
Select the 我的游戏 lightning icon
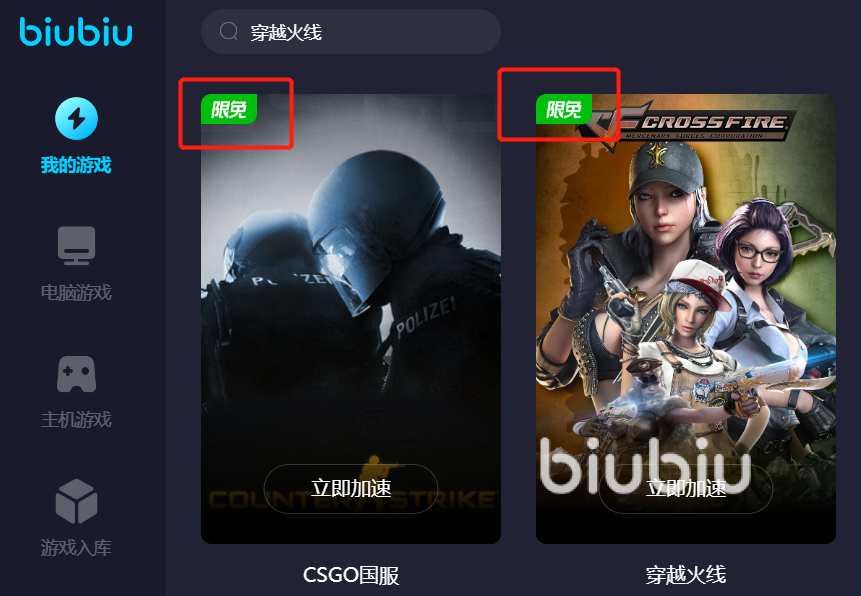click(x=76, y=119)
